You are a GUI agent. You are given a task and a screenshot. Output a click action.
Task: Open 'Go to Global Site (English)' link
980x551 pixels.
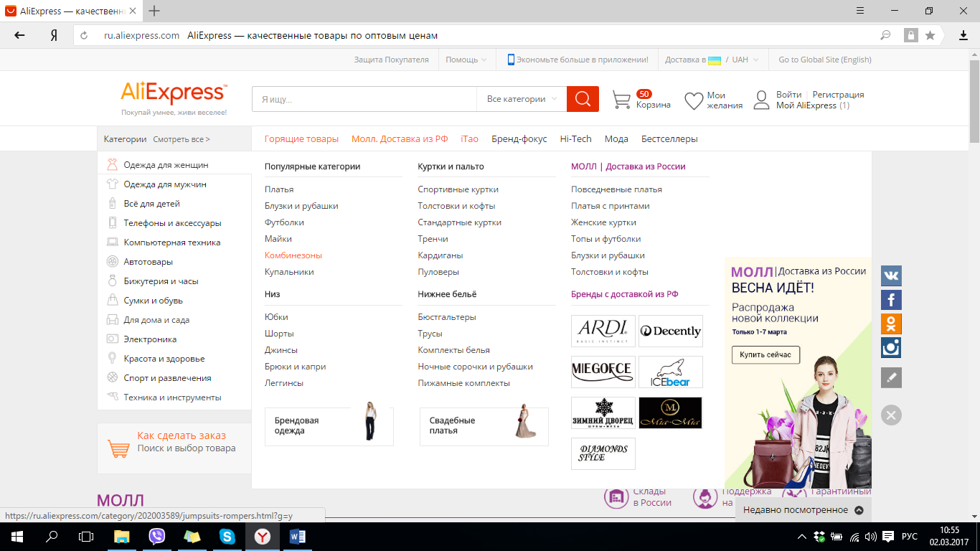coord(825,60)
